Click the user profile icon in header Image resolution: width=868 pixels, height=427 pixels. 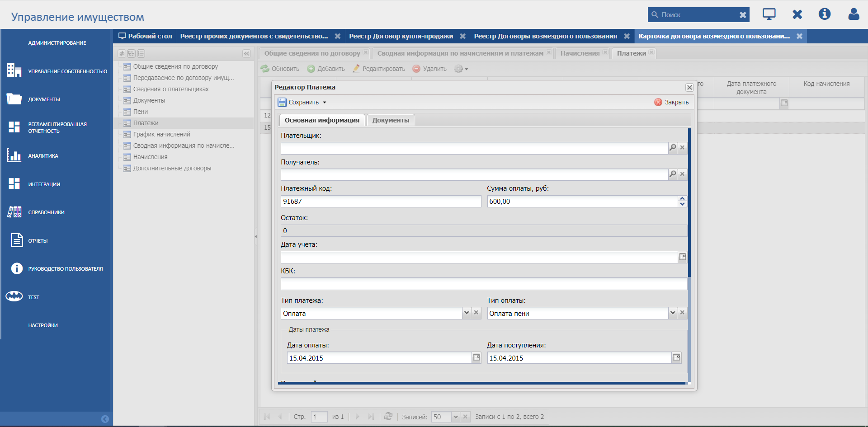pyautogui.click(x=854, y=14)
